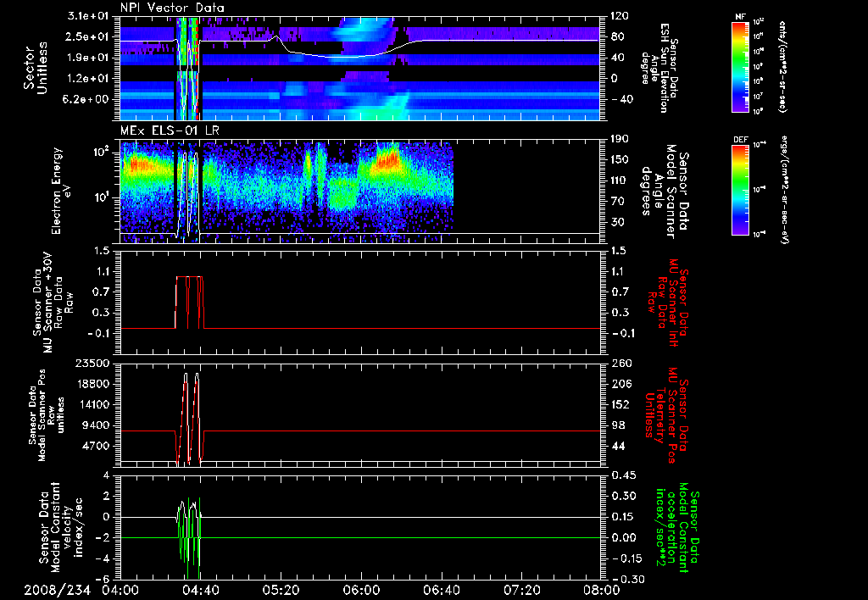Click the red hot spot in the ELS spectrogram after 06:00
The image size is (868, 600).
pos(387,159)
